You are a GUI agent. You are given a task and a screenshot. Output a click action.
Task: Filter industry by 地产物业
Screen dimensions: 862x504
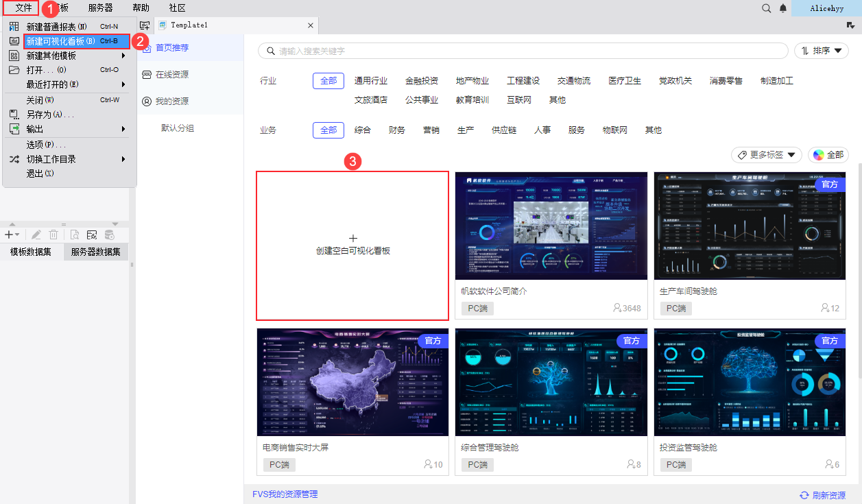(x=472, y=80)
